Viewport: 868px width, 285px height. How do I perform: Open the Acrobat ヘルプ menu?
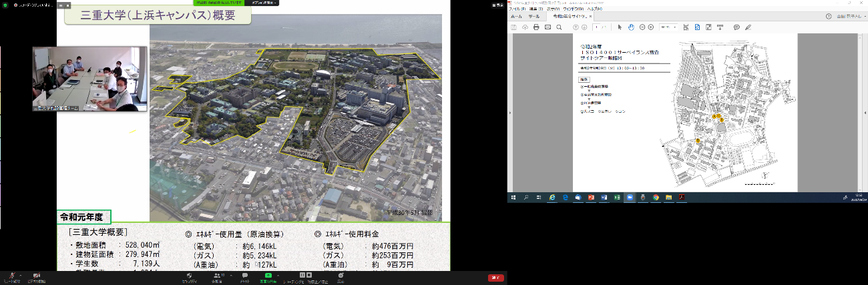tap(595, 9)
